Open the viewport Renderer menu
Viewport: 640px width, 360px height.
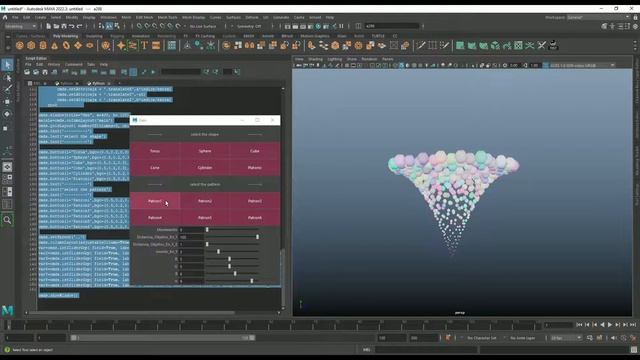369,59
